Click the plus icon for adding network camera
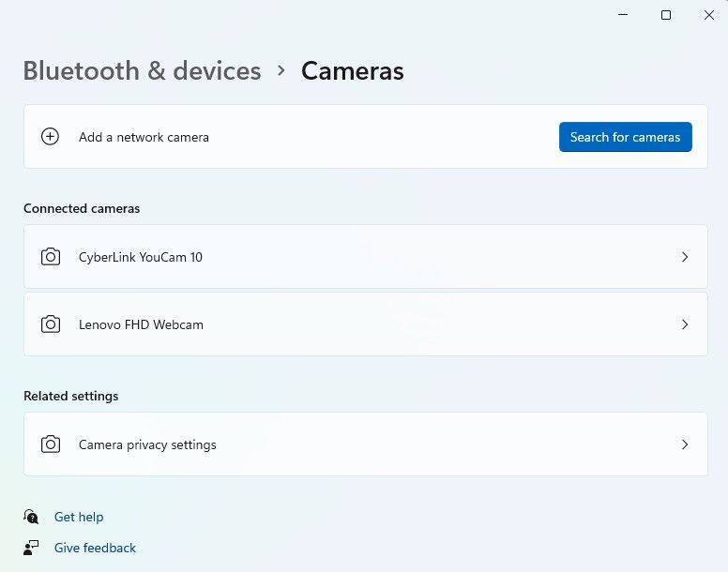 pos(51,137)
